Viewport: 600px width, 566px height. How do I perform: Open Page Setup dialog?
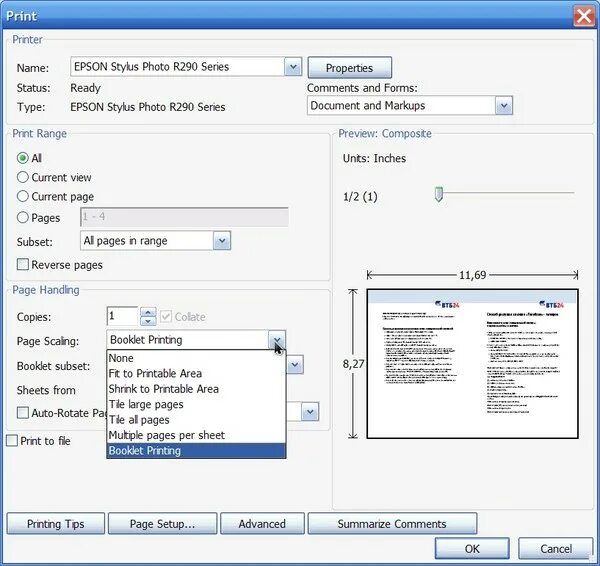click(x=162, y=524)
